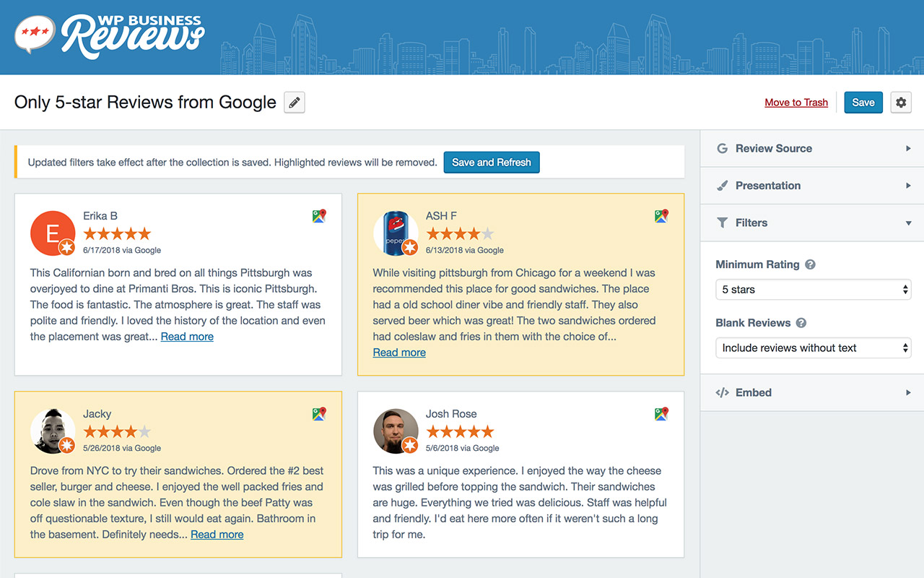This screenshot has height=578, width=924.
Task: Click Jacky's four-star rating
Action: click(117, 431)
